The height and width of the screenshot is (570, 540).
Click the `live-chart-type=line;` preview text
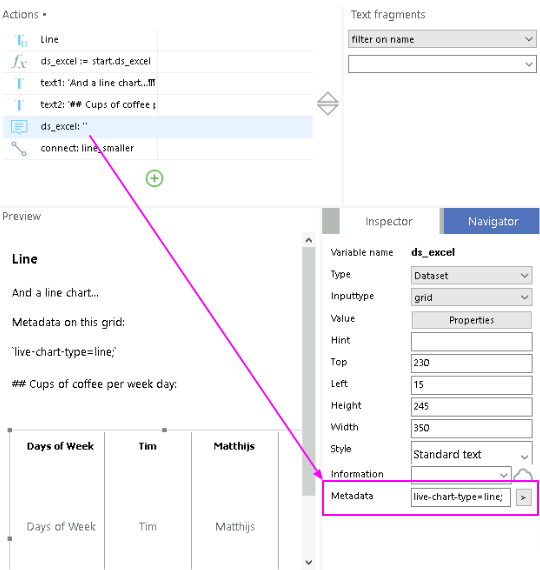click(64, 352)
